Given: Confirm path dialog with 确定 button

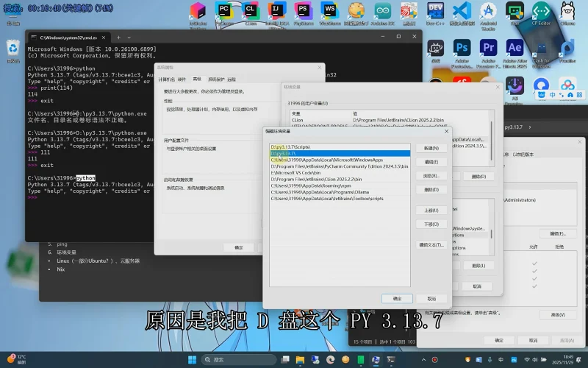Looking at the screenshot, I should (397, 299).
